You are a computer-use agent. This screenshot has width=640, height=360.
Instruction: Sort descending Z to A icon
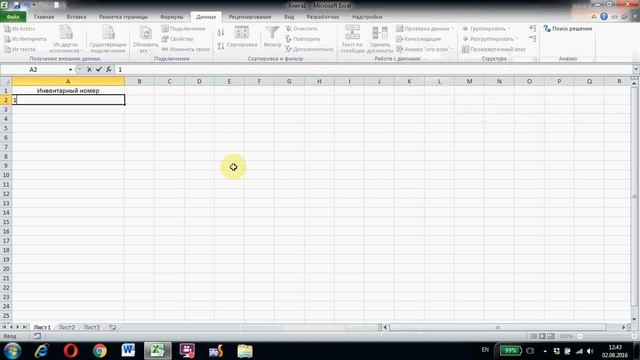click(221, 46)
